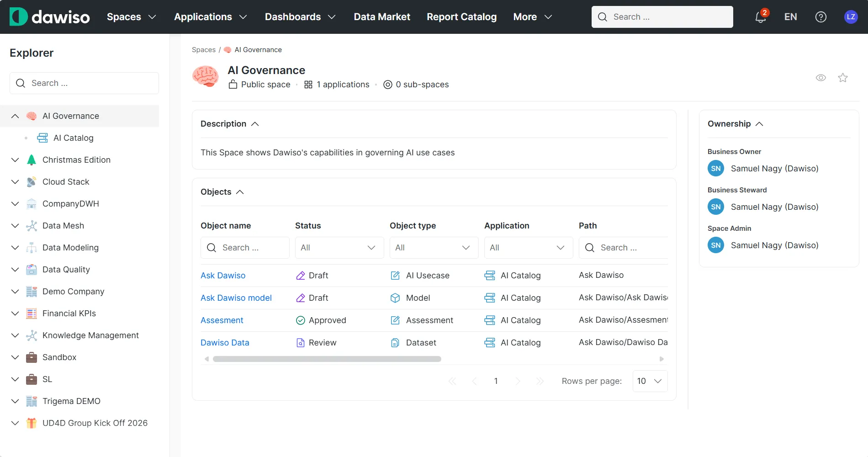
Task: Click the Draft pencil icon in Ask Dawiso row
Action: (301, 276)
